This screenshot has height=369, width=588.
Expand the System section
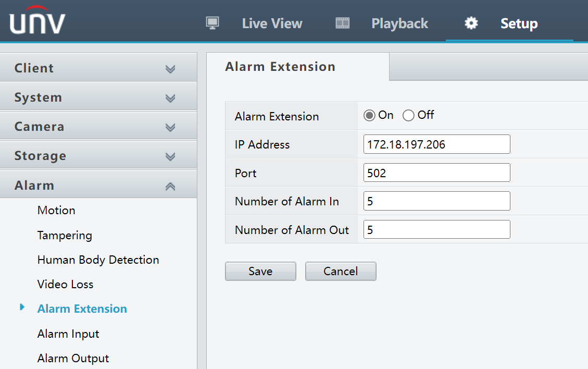[x=98, y=97]
